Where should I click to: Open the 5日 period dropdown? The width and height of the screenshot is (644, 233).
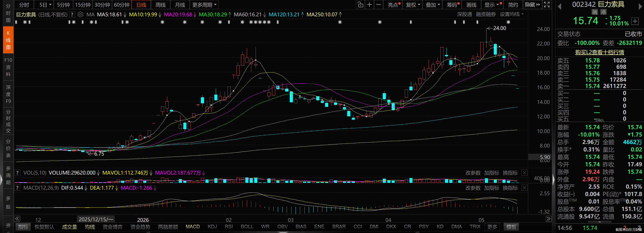[x=45, y=5]
